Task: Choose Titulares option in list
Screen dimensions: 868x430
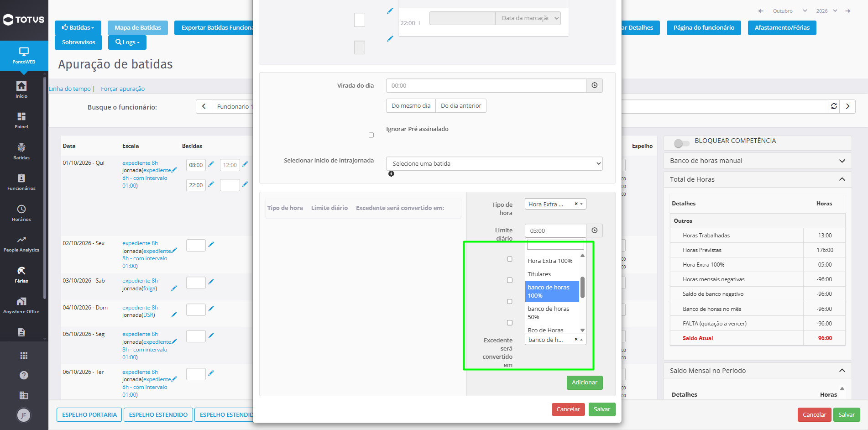Action: pos(552,274)
